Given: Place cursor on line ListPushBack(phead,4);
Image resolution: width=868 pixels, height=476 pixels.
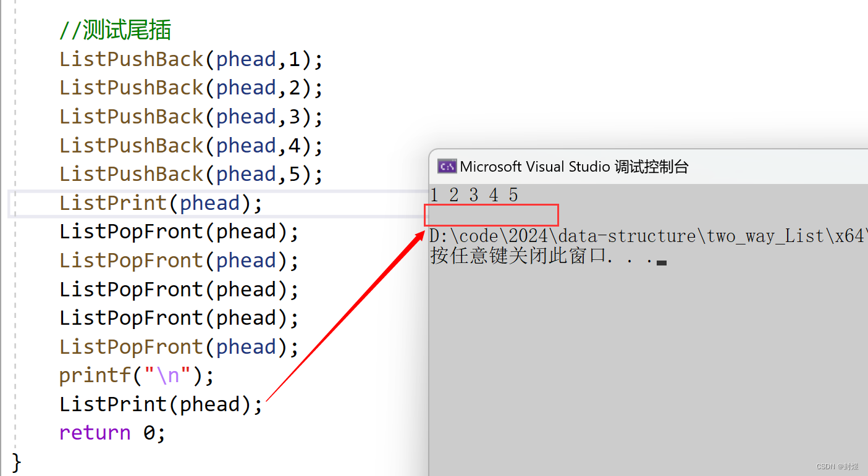Looking at the screenshot, I should pos(192,146).
